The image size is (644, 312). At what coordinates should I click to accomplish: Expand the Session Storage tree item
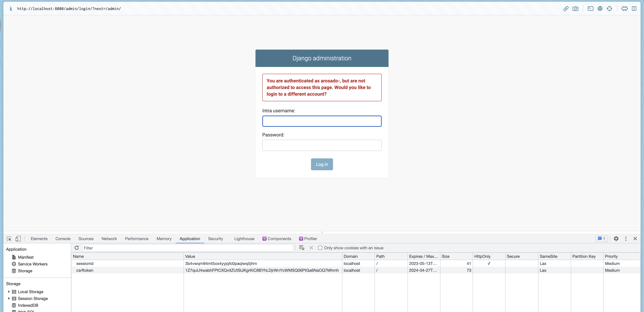point(9,298)
